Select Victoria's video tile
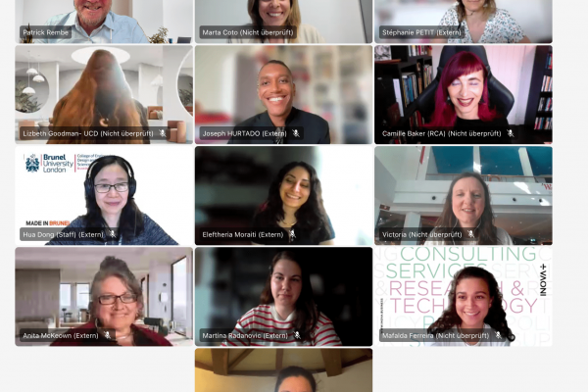 (464, 195)
